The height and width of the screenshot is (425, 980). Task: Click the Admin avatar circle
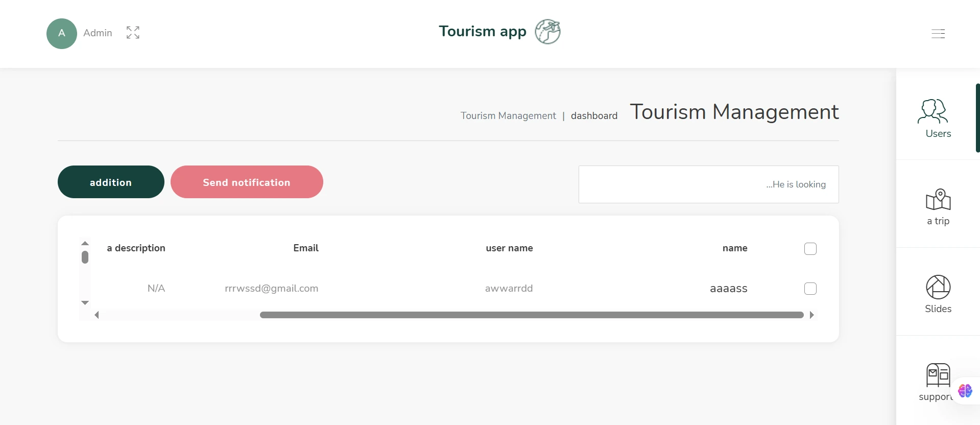pyautogui.click(x=62, y=34)
